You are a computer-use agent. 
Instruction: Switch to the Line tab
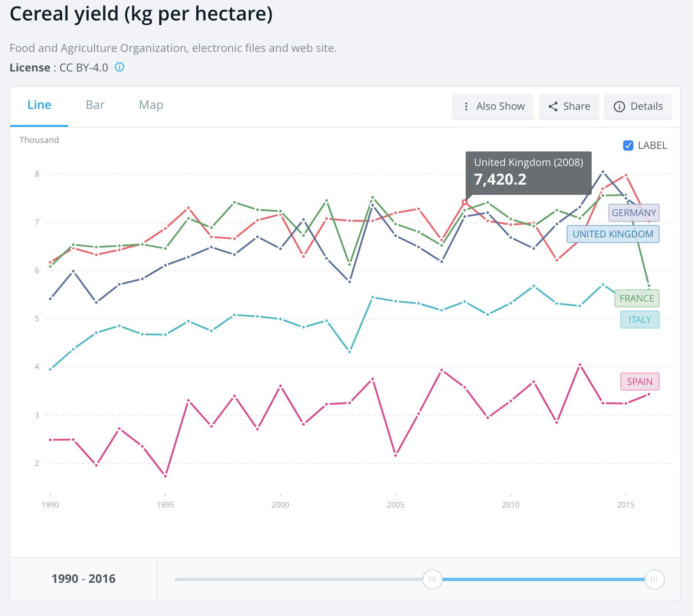point(39,105)
